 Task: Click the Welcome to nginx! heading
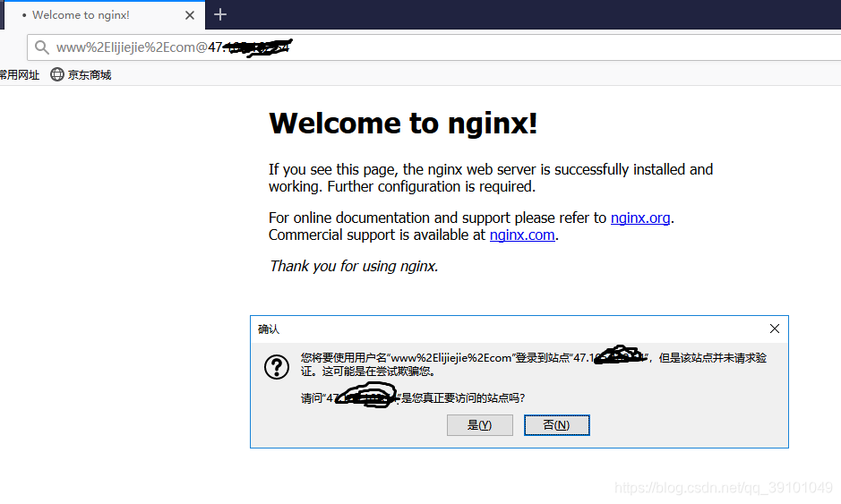point(403,124)
